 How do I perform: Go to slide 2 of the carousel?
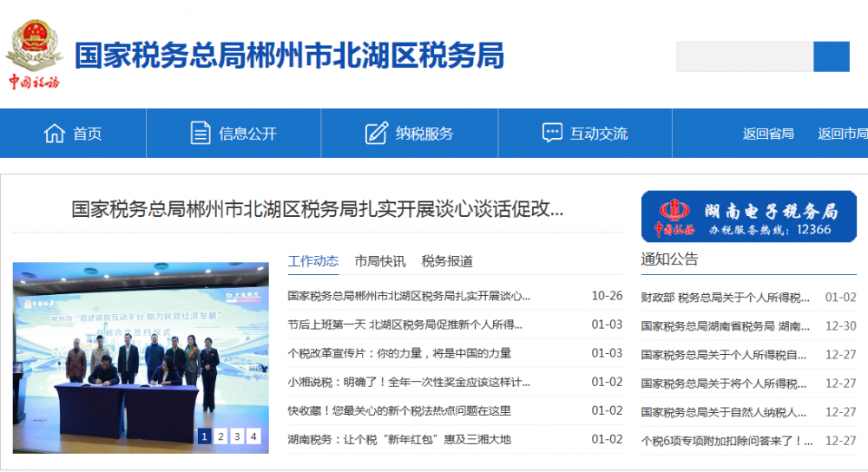[x=220, y=436]
